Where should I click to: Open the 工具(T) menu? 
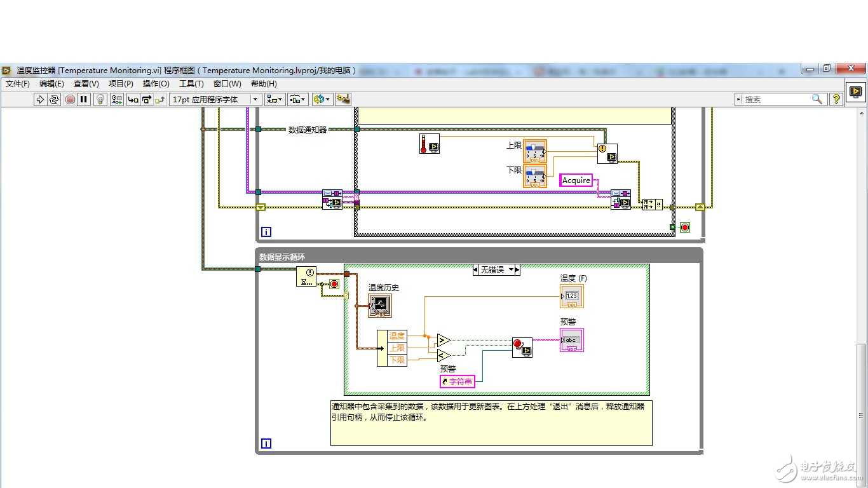tap(191, 83)
